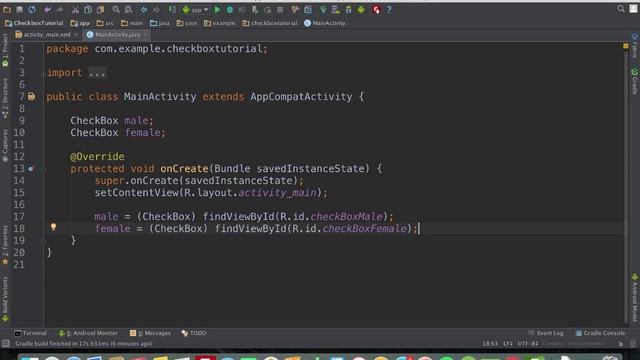This screenshot has height=360, width=640.
Task: Click the Paste toolbar icon
Action: pos(100,9)
